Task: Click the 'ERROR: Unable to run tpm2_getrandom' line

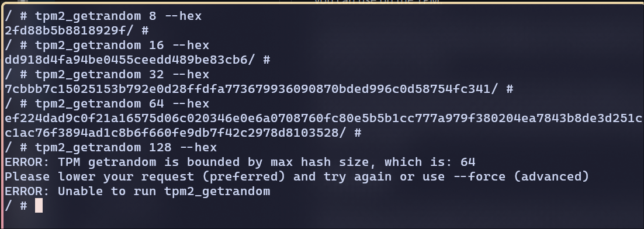Action: 137,191
